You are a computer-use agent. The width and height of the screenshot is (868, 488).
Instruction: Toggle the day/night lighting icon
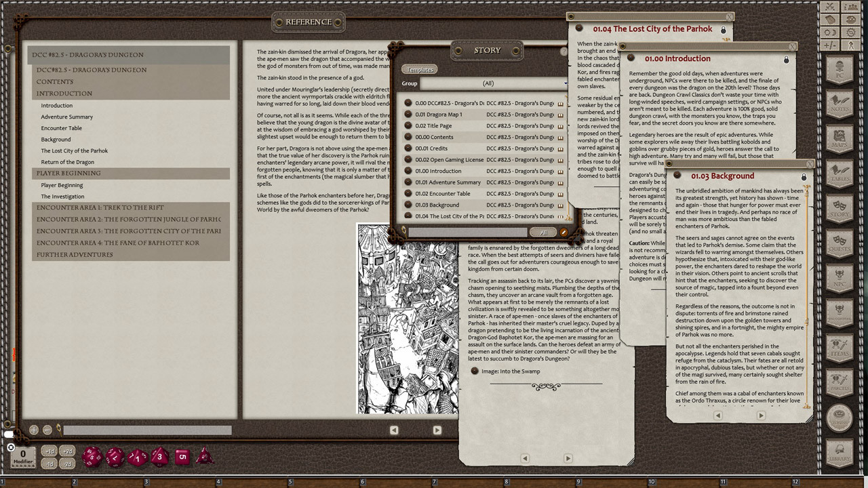pyautogui.click(x=830, y=33)
